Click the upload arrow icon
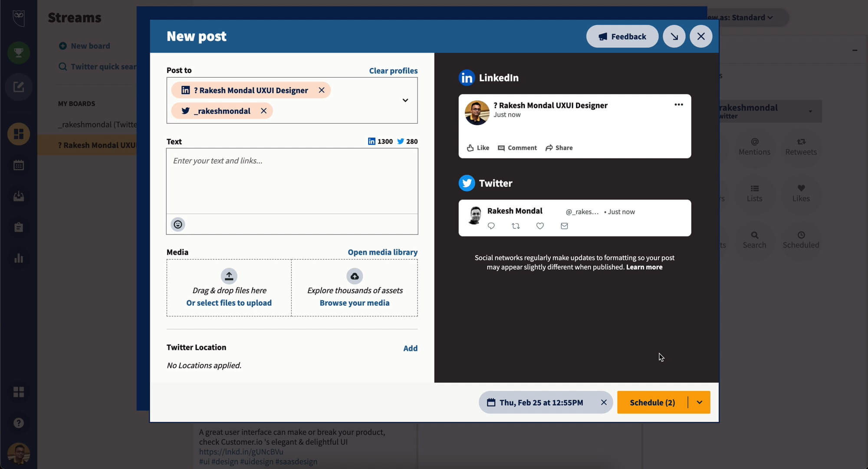Viewport: 868px width, 469px height. click(x=229, y=276)
